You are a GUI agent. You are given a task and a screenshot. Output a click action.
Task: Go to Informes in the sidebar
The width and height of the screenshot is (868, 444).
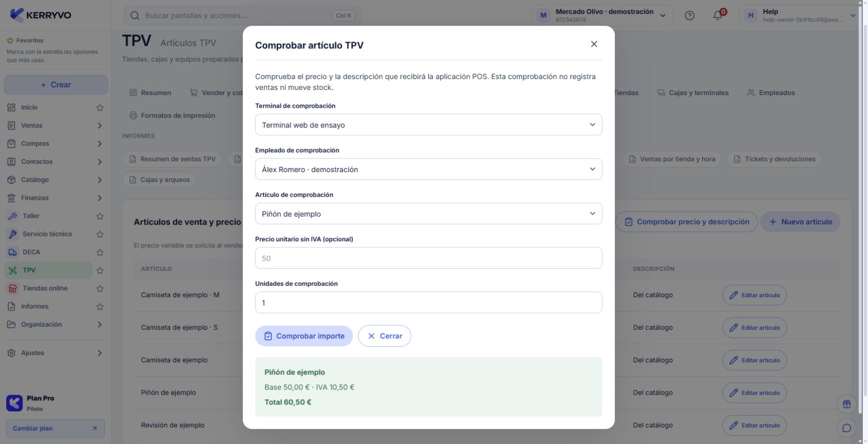48,307
